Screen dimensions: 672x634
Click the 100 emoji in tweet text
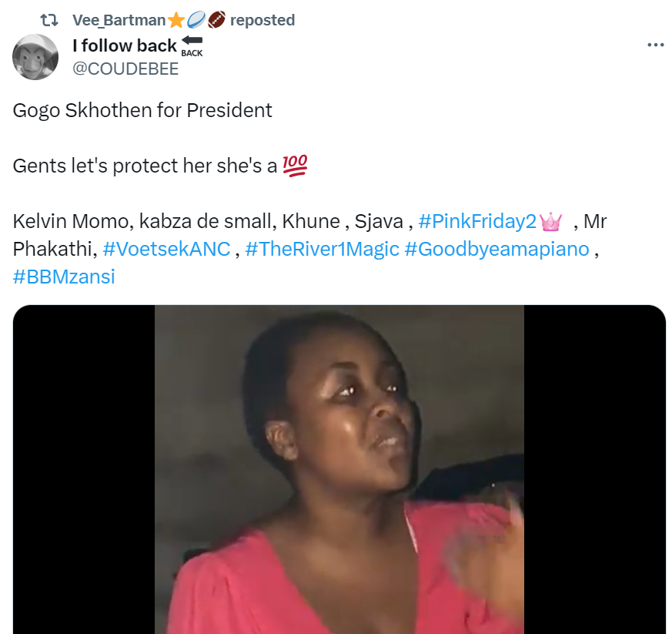(296, 166)
